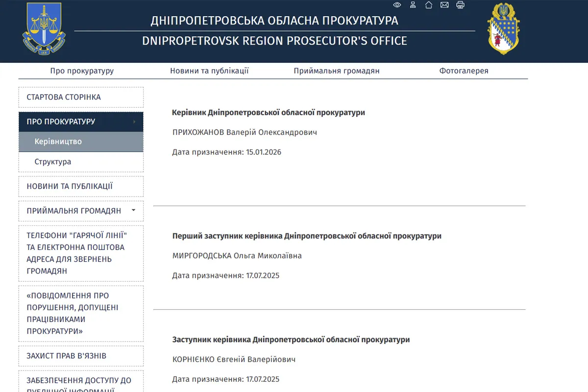Viewport: 588px width, 392px height.
Task: Open the email envelope icon
Action: [x=444, y=5]
